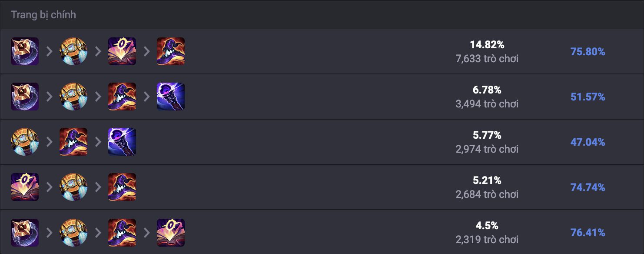The image size is (644, 254).
Task: Click the 76.41% win rate value
Action: pos(588,233)
